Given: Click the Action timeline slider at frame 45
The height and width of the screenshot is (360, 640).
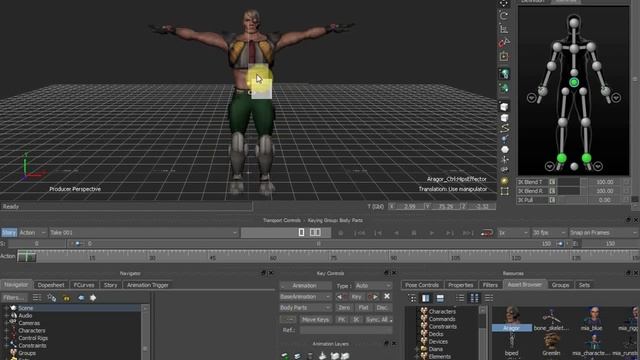Looking at the screenshot, I should click(x=212, y=257).
